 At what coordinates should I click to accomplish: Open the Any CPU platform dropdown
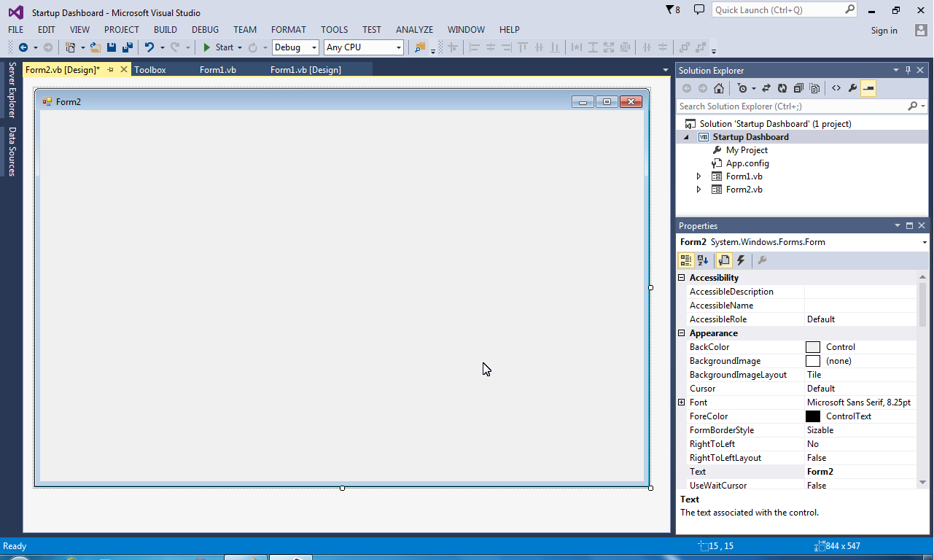(x=364, y=47)
